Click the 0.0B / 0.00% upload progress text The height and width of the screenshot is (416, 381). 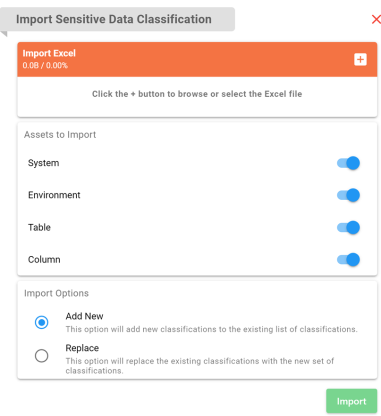click(45, 65)
